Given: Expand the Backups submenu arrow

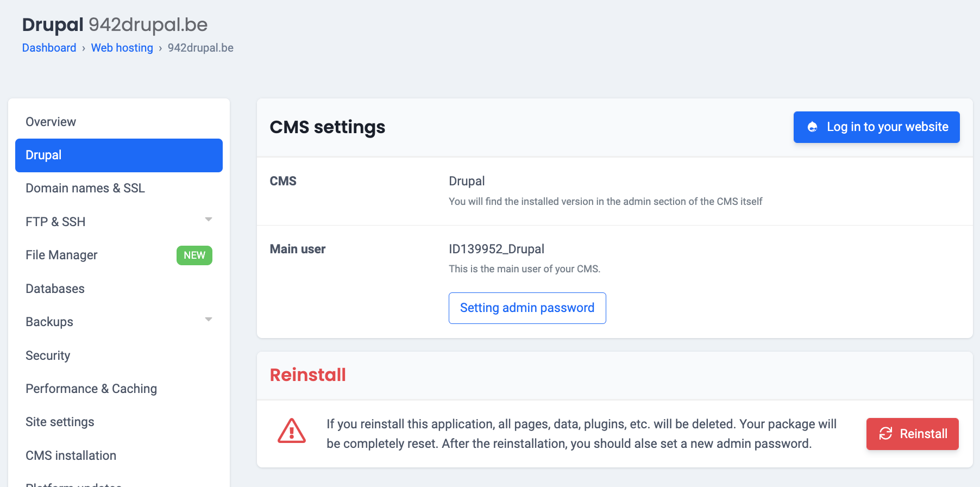Looking at the screenshot, I should point(209,320).
